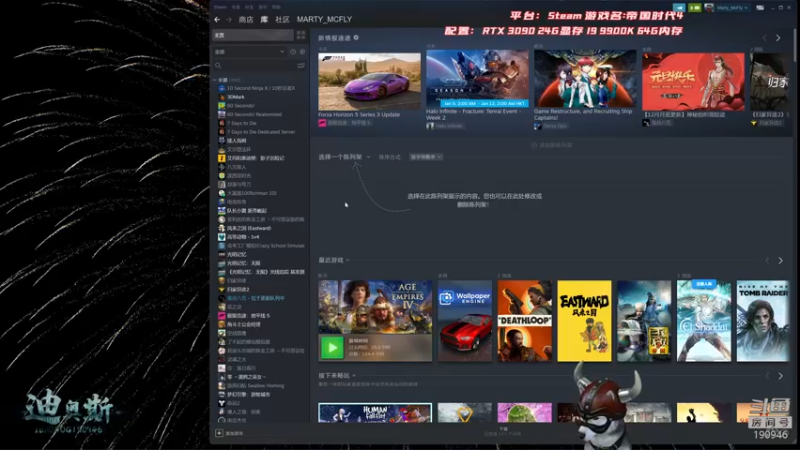This screenshot has height=450, width=800.
Task: Launch Big Picture mode icon
Action: (x=760, y=8)
